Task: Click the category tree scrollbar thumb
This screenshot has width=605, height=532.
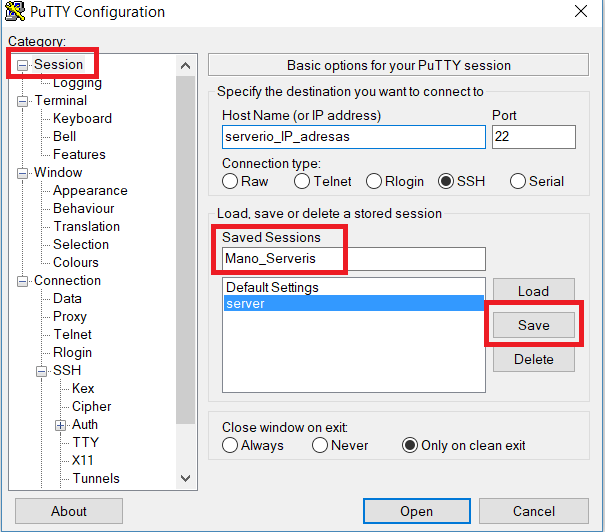Action: (186, 250)
